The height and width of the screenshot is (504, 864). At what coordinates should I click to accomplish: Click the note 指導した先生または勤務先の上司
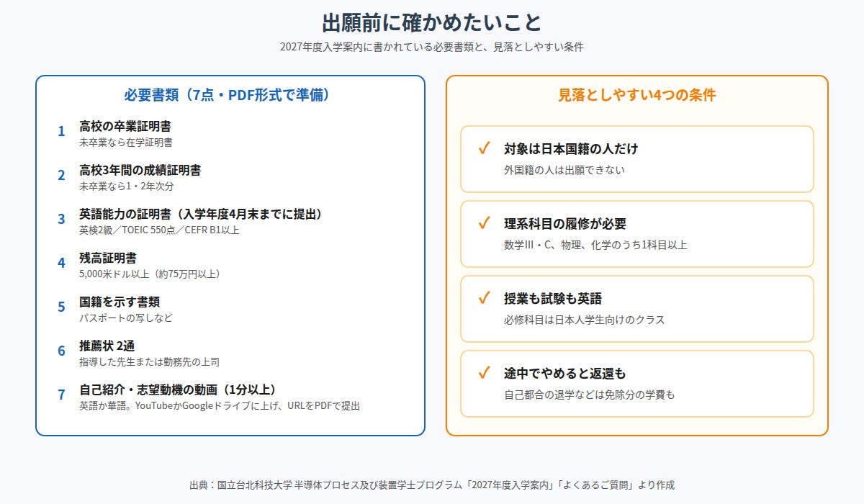pyautogui.click(x=149, y=362)
